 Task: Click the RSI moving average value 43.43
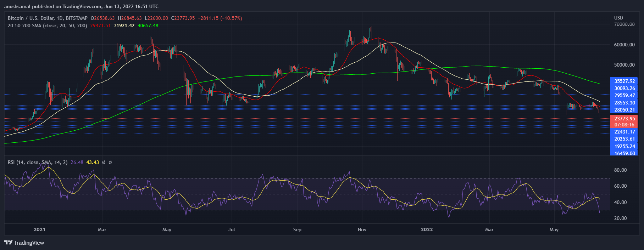pyautogui.click(x=93, y=162)
